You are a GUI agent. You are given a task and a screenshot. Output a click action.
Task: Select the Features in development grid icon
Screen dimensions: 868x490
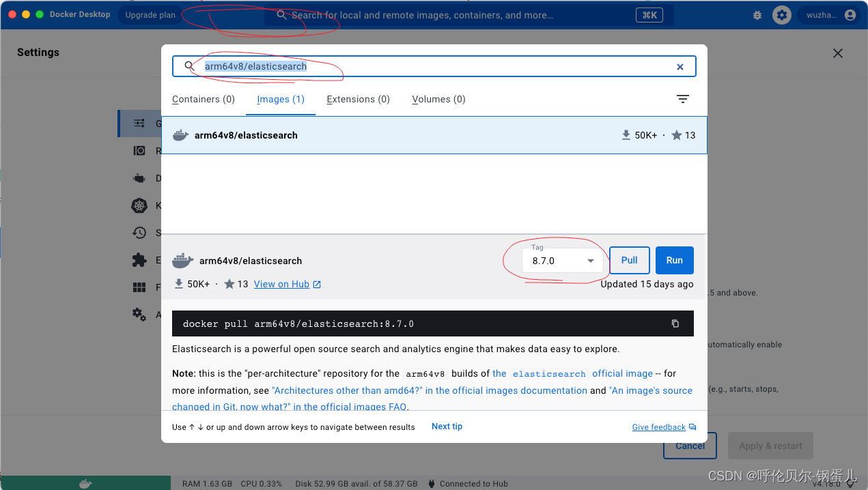(139, 287)
